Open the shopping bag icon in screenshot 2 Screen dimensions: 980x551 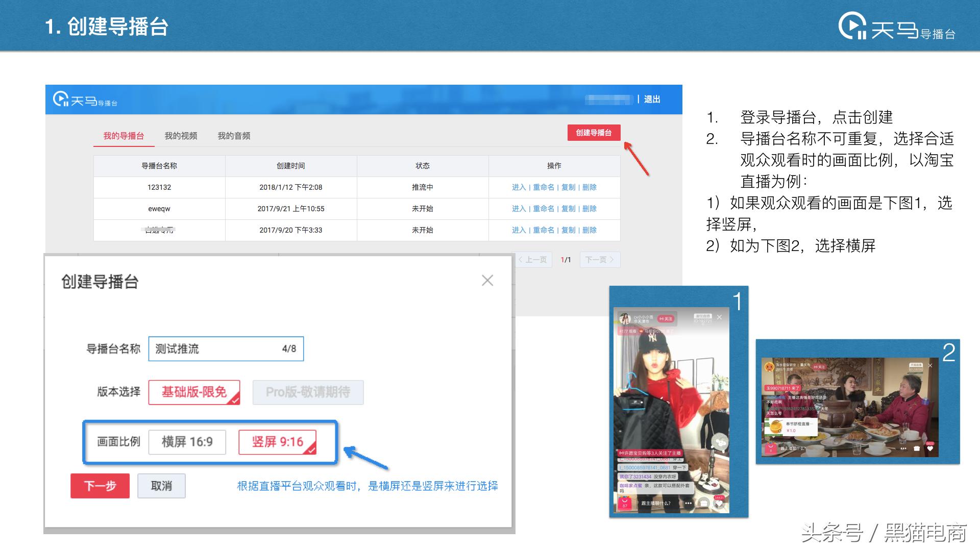click(771, 449)
